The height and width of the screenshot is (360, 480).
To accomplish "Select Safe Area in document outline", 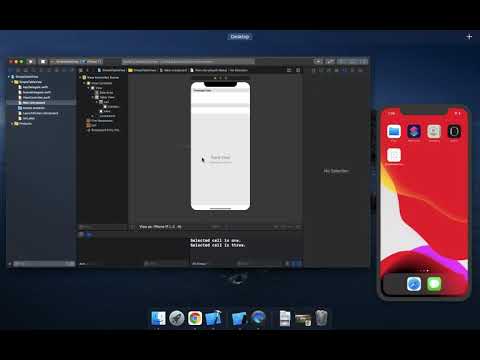I will 106,93.
